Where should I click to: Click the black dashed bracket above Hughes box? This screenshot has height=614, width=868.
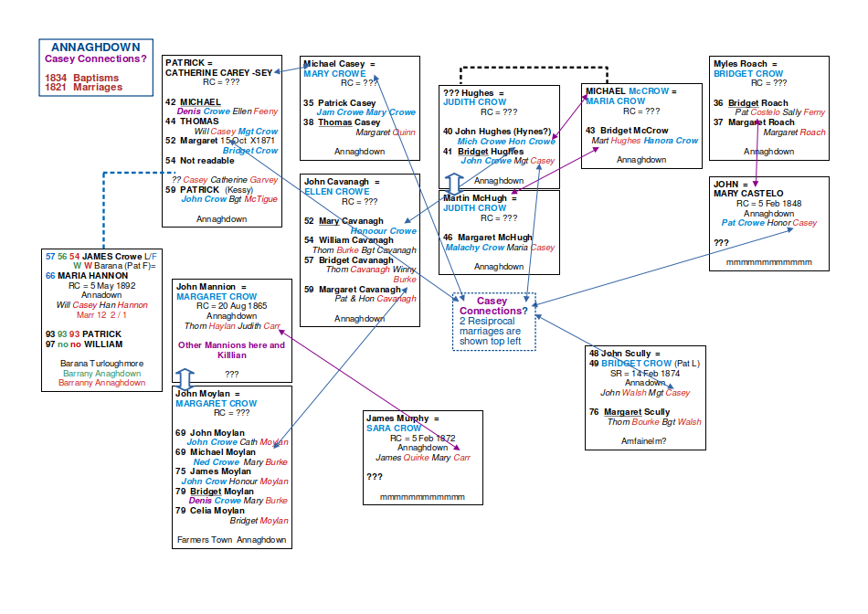(x=520, y=68)
